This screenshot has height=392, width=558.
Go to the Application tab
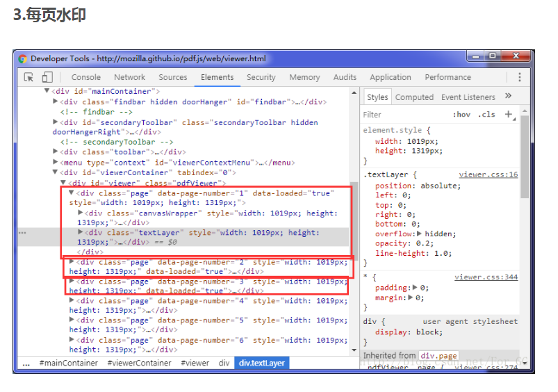click(x=390, y=77)
